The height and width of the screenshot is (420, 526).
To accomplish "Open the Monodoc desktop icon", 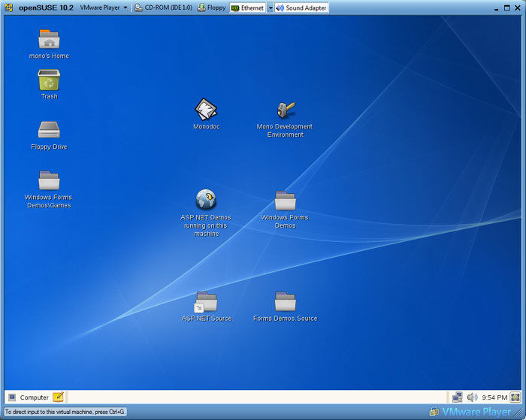I will pos(205,110).
